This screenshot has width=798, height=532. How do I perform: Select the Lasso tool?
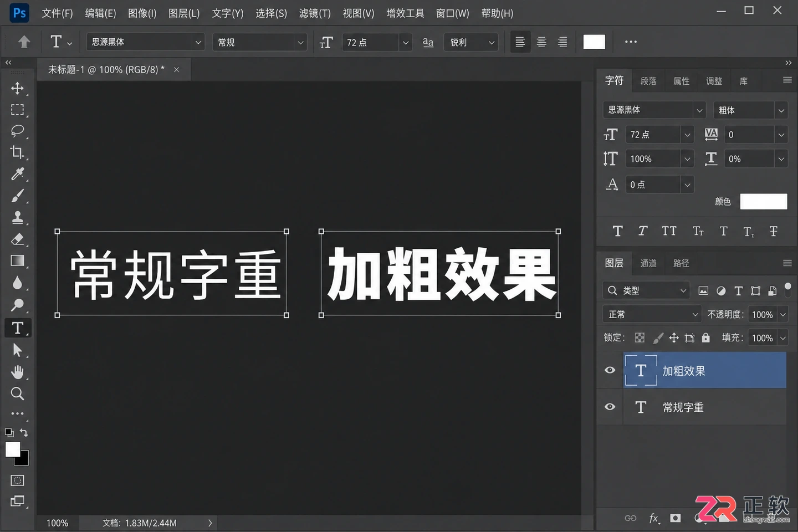[18, 131]
